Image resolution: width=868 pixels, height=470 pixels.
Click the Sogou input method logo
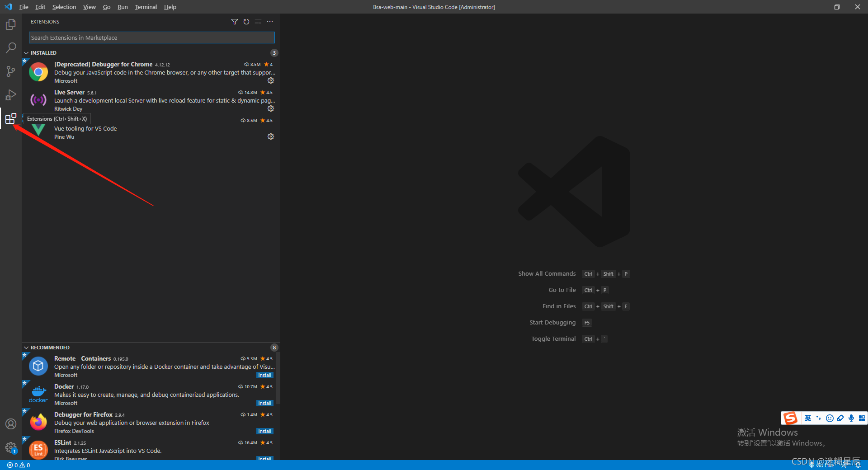[x=790, y=418]
